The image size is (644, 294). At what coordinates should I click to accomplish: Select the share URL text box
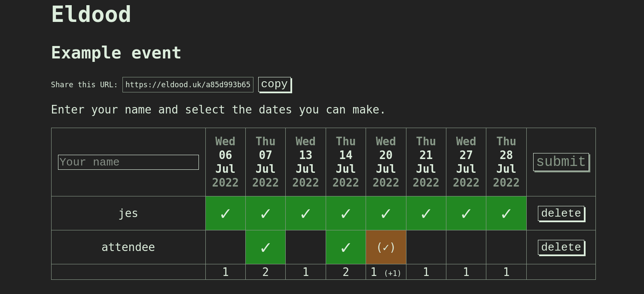188,85
